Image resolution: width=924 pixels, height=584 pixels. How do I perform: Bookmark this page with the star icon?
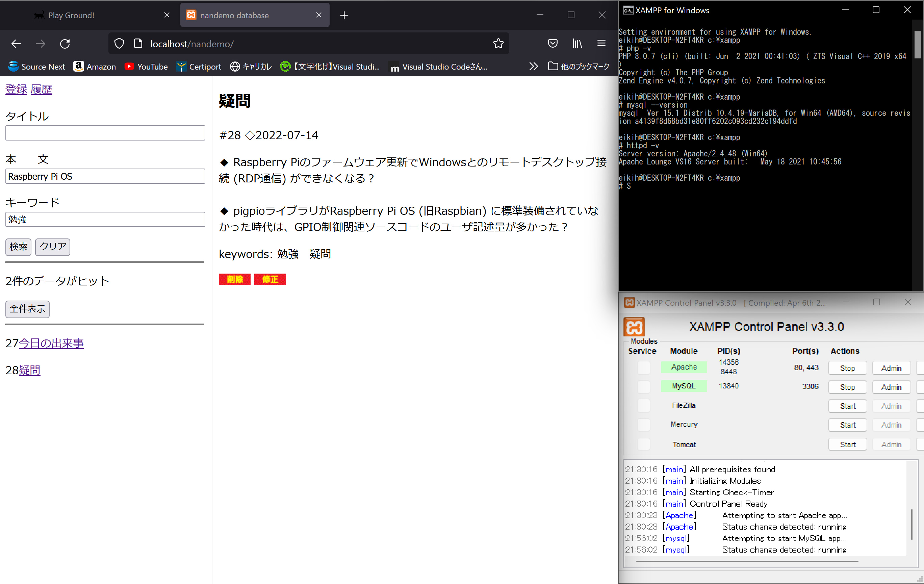498,43
